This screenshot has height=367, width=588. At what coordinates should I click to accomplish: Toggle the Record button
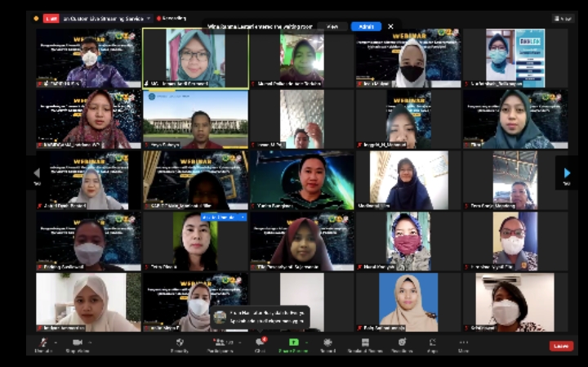(x=327, y=345)
